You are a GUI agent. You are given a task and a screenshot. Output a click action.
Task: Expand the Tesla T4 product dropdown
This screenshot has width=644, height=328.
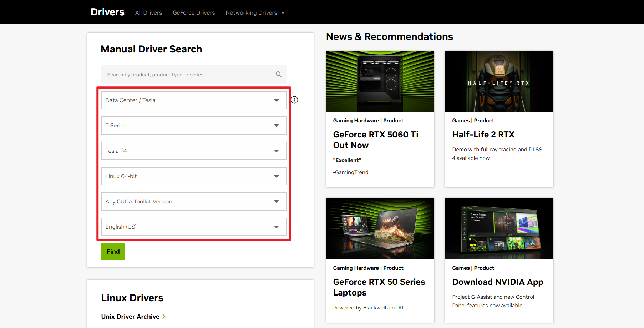194,151
